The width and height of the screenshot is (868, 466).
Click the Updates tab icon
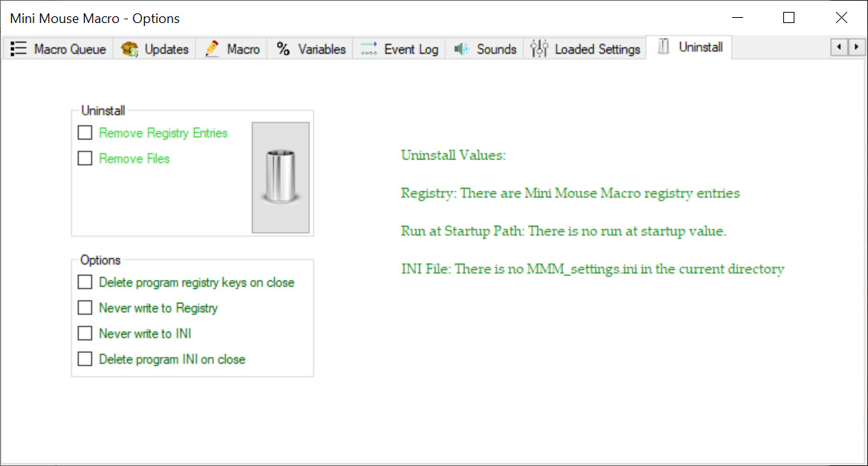(x=129, y=49)
